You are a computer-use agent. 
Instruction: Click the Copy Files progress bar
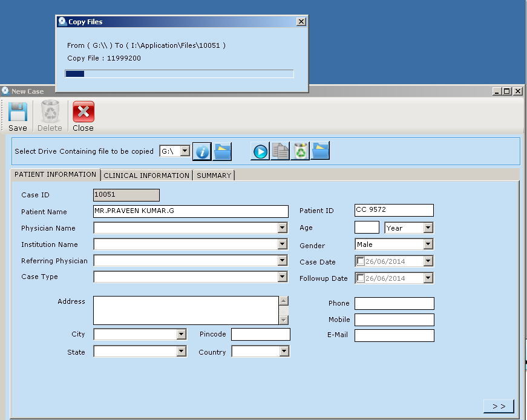coord(179,74)
